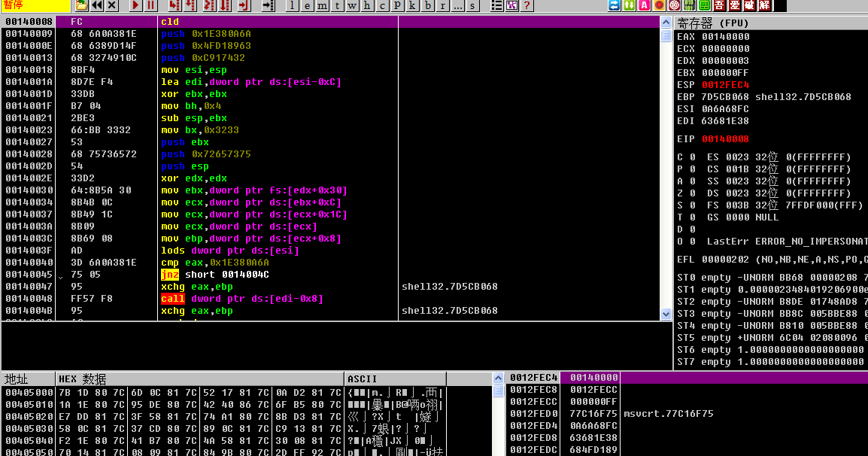Restart the program with the rewind icon
The width and height of the screenshot is (868, 456).
click(x=97, y=5)
